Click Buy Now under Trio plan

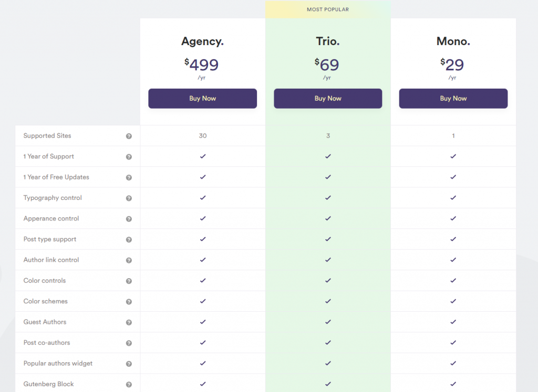point(328,98)
